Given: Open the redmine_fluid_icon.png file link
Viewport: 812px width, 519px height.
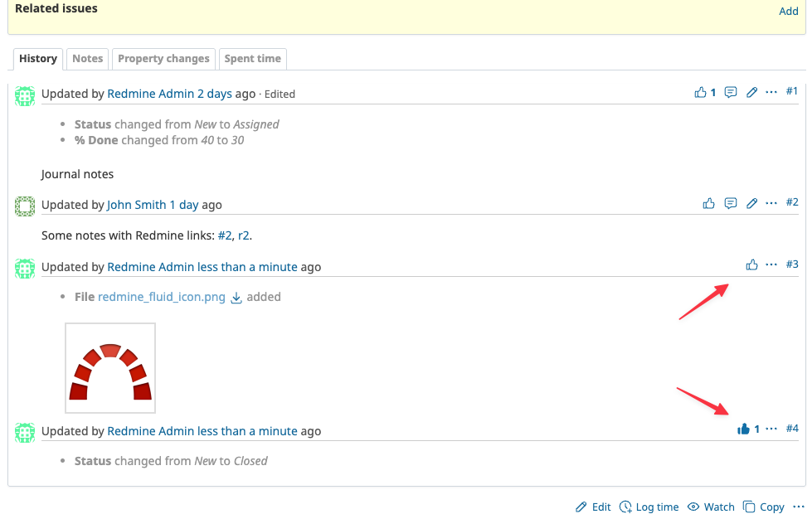Looking at the screenshot, I should 162,297.
